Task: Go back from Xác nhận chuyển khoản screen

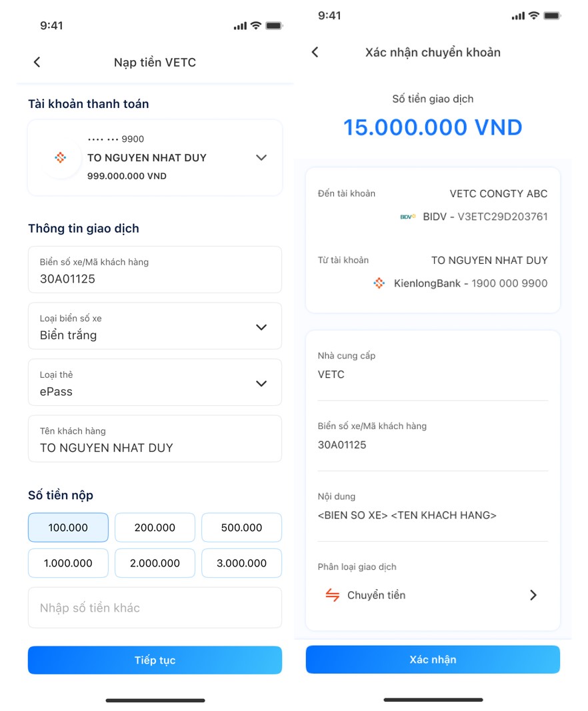Action: pyautogui.click(x=315, y=52)
